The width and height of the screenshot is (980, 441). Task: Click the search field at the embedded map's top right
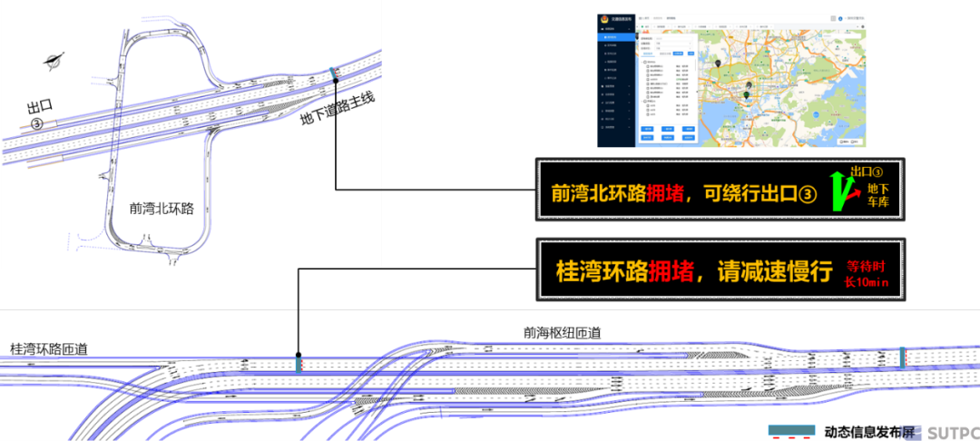coord(842,35)
